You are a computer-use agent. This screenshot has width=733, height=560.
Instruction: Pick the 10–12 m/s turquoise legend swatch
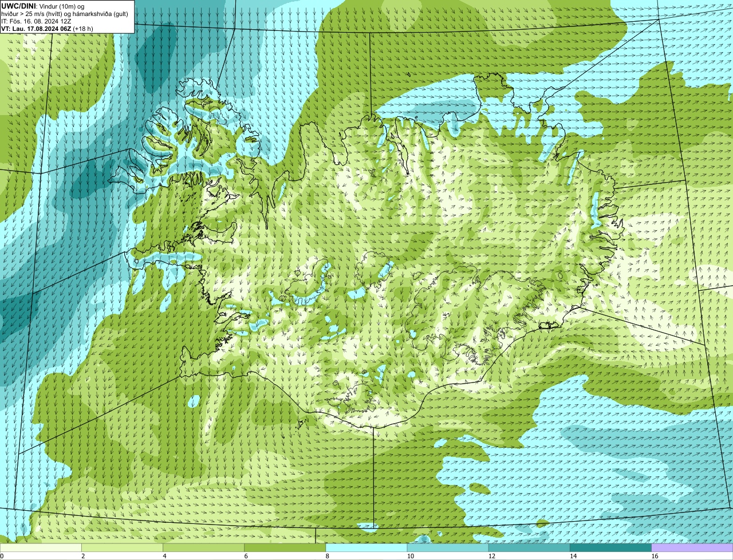click(x=448, y=548)
